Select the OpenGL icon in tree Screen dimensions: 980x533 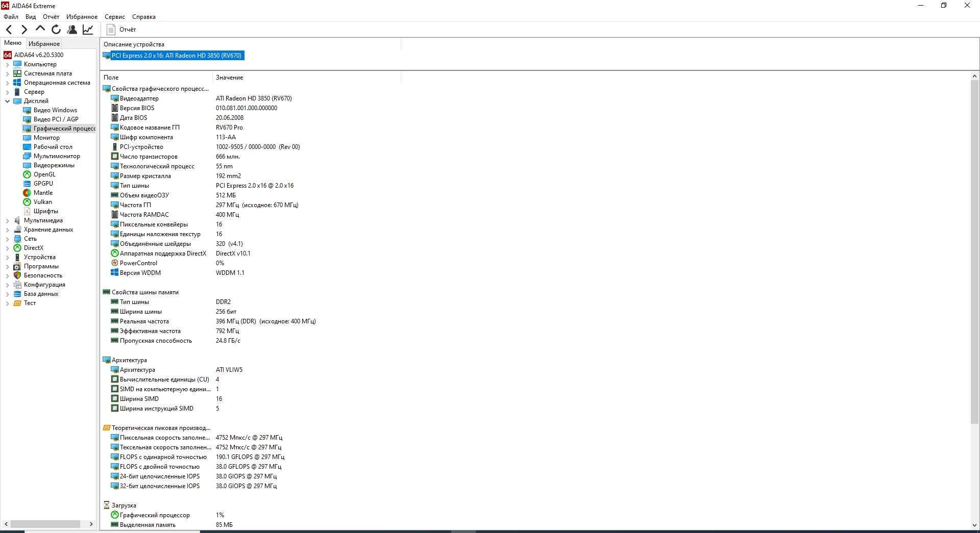pyautogui.click(x=27, y=174)
